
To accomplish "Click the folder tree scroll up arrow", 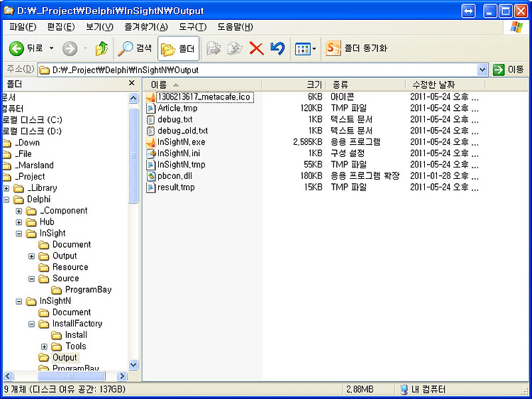I will pos(133,98).
